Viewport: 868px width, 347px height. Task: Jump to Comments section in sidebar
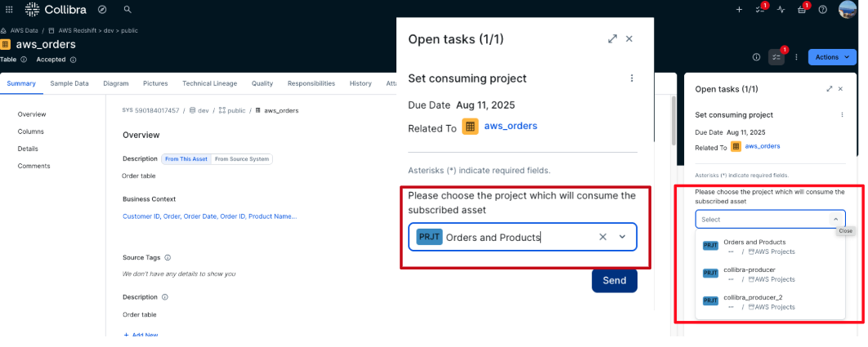[34, 166]
